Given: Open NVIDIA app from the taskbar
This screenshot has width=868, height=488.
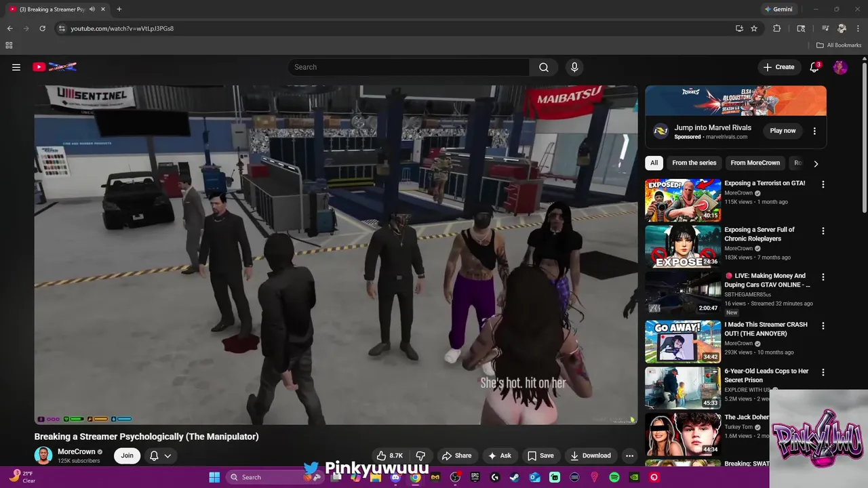Looking at the screenshot, I should coord(634,477).
